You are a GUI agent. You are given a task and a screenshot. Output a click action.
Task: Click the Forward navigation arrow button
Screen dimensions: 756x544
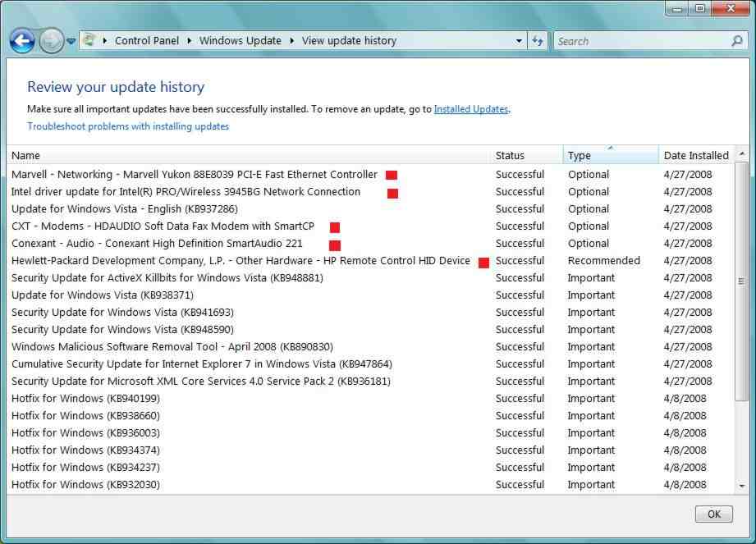coord(51,41)
